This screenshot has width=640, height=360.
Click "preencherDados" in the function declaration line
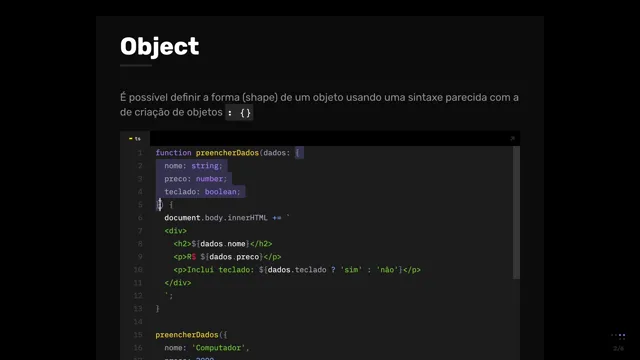pyautogui.click(x=227, y=153)
